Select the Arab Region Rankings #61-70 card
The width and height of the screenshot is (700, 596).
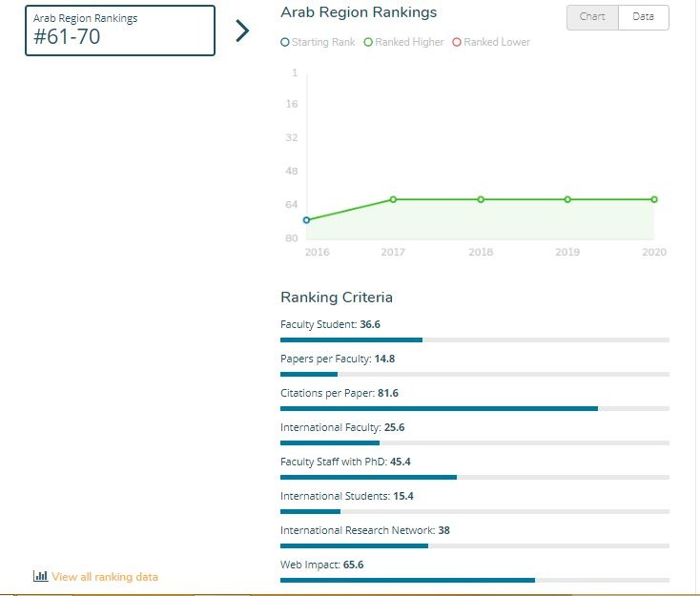coord(120,31)
